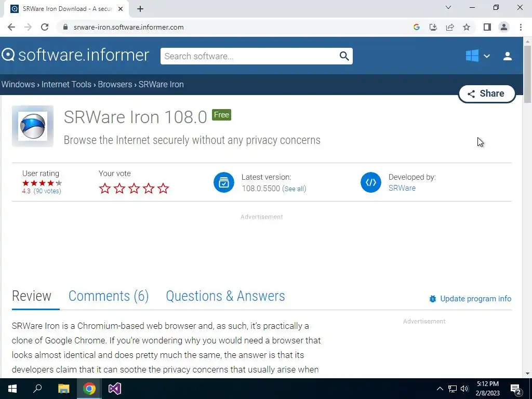Vote one star in Your vote
Viewport: 532px width, 399px height.
coord(105,188)
